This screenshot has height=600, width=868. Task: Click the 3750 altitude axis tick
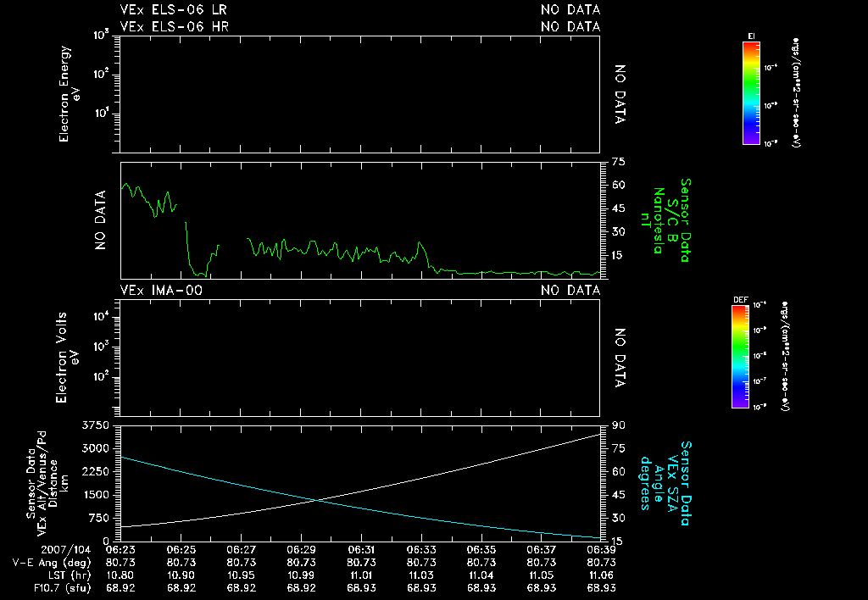coord(95,425)
